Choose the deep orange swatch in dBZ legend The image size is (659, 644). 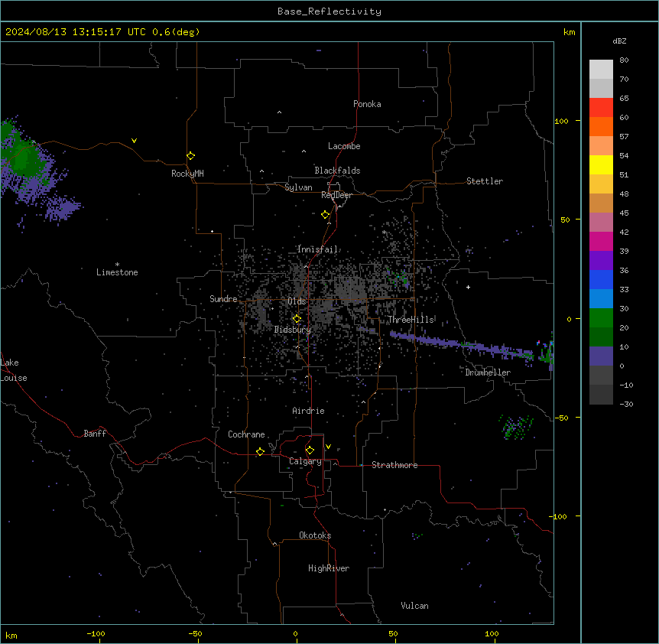[601, 126]
